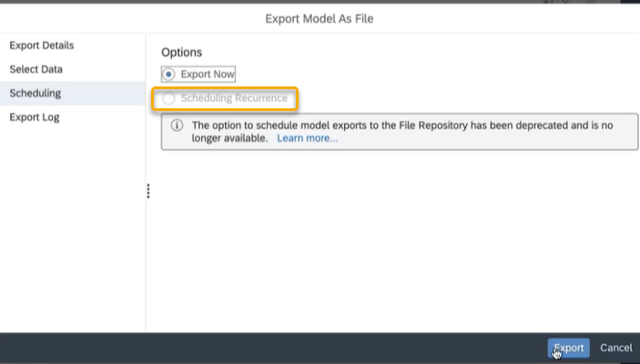
Task: Switch to the Scheduling section
Action: 36,94
